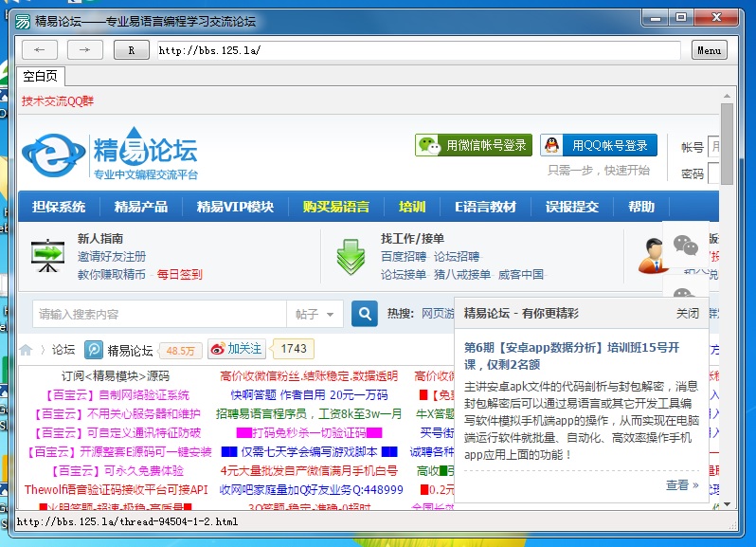
Task: Open the 每日签到 link
Action: coord(179,275)
